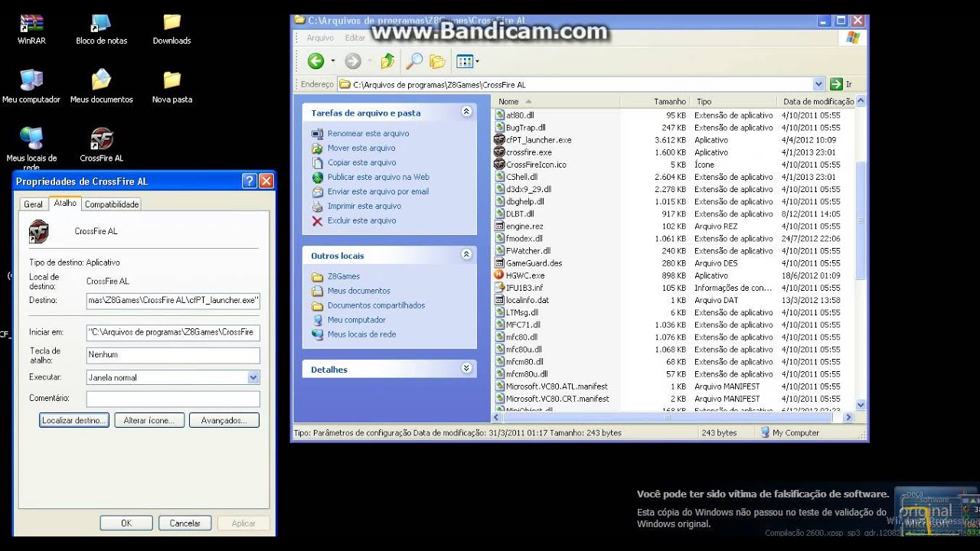Open Bloco de notas desktop icon
This screenshot has width=980, height=551.
click(101, 29)
